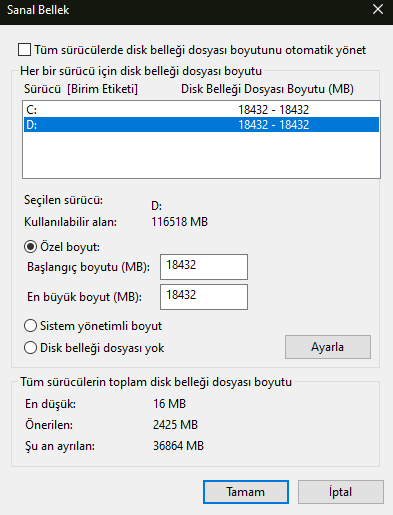Select Sistem yönetimli boyut option
The height and width of the screenshot is (515, 393).
tap(30, 326)
